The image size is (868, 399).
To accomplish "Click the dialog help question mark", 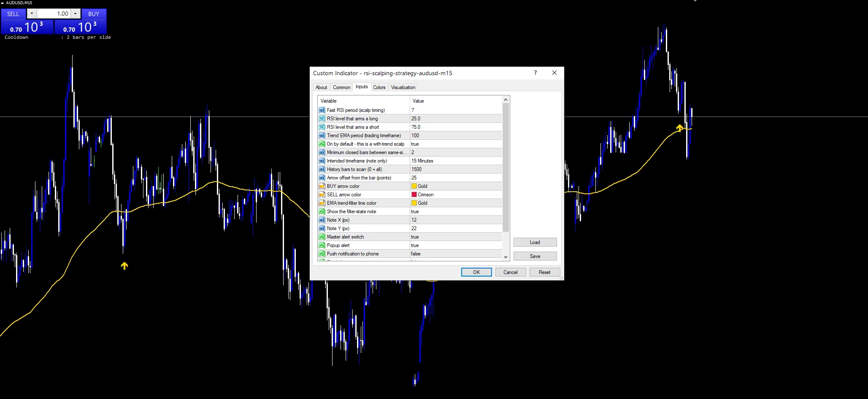I will click(535, 73).
